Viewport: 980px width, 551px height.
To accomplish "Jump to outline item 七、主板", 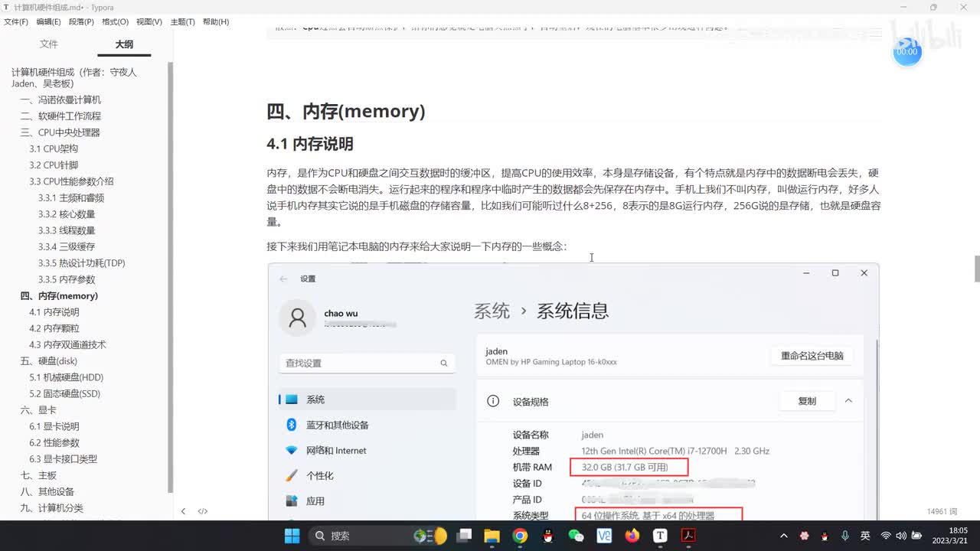I will (38, 476).
